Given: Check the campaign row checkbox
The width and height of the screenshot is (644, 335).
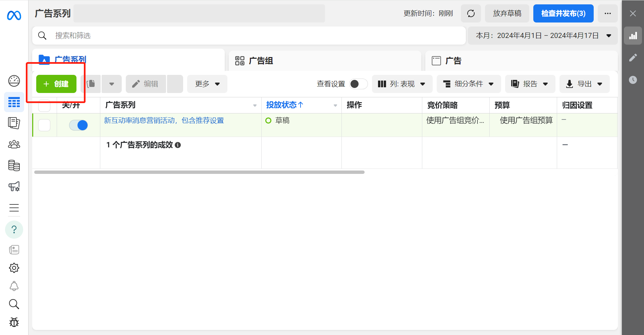Looking at the screenshot, I should point(44,125).
